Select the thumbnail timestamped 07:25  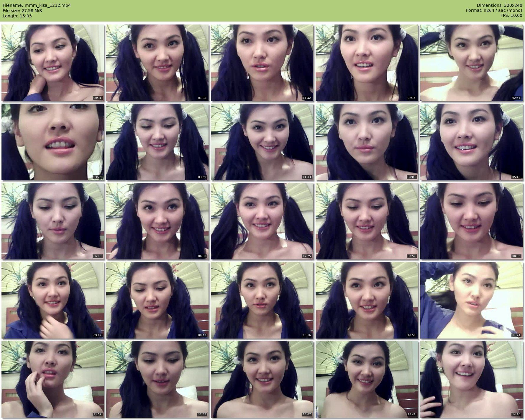coord(262,221)
